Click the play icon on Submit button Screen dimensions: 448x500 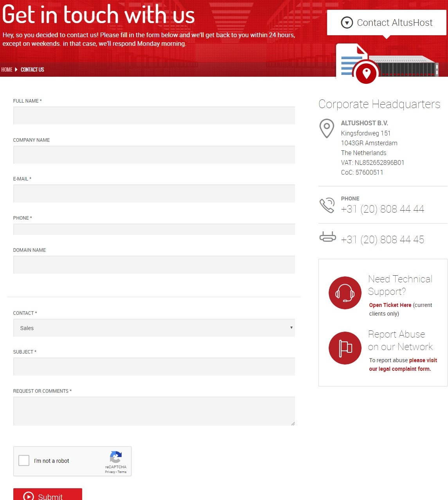point(29,496)
